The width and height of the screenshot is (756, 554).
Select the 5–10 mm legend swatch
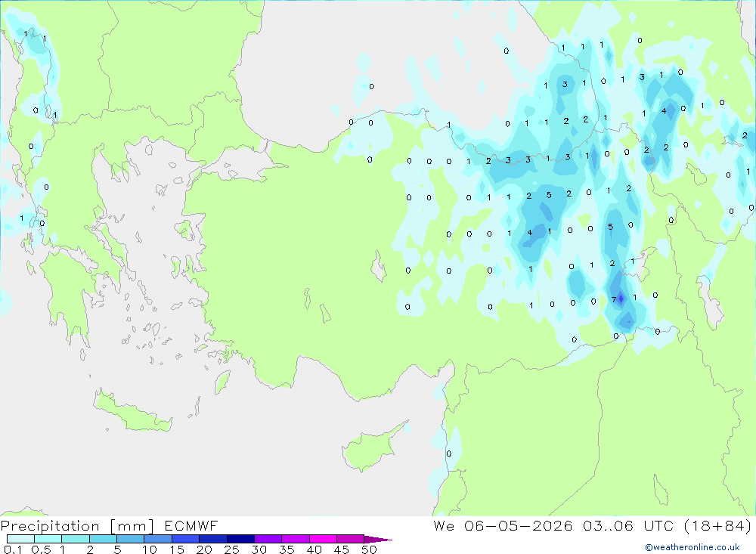[131, 539]
